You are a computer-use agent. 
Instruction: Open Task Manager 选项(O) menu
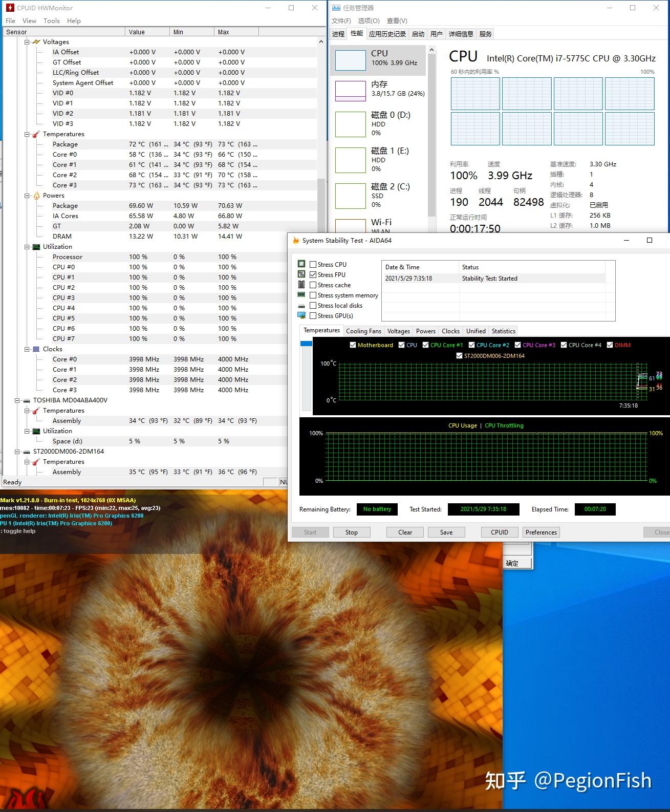369,21
